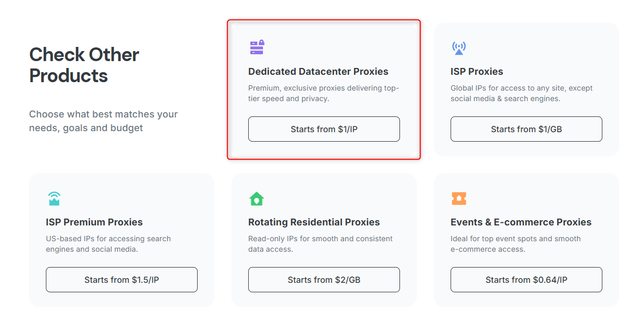Click the Rotating Residential Proxies house icon
The image size is (644, 316).
coord(257,199)
